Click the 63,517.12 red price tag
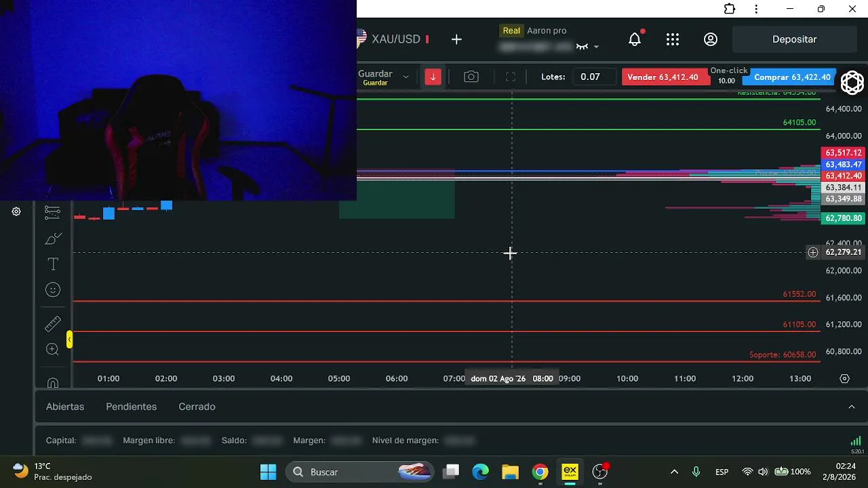This screenshot has height=488, width=868. coord(844,153)
